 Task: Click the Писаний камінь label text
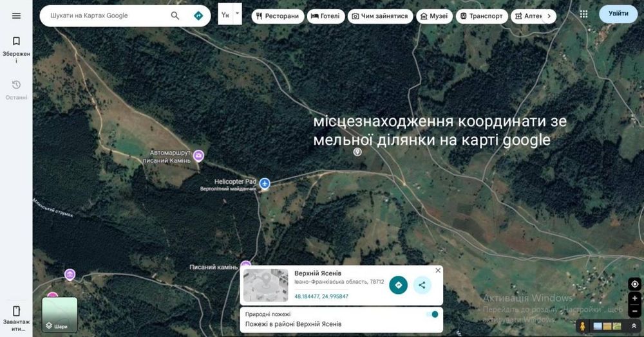(214, 267)
